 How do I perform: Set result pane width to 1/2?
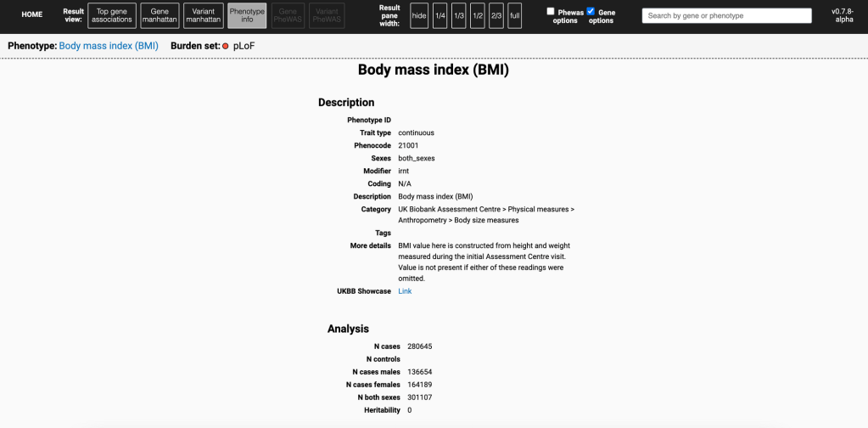click(478, 15)
